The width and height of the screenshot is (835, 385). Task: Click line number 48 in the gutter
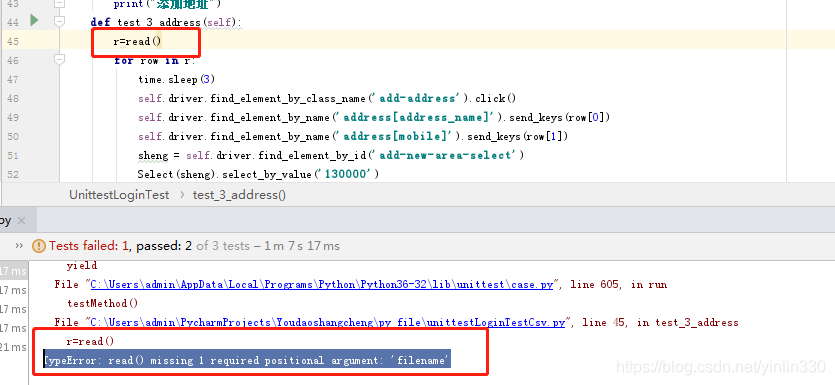point(13,99)
